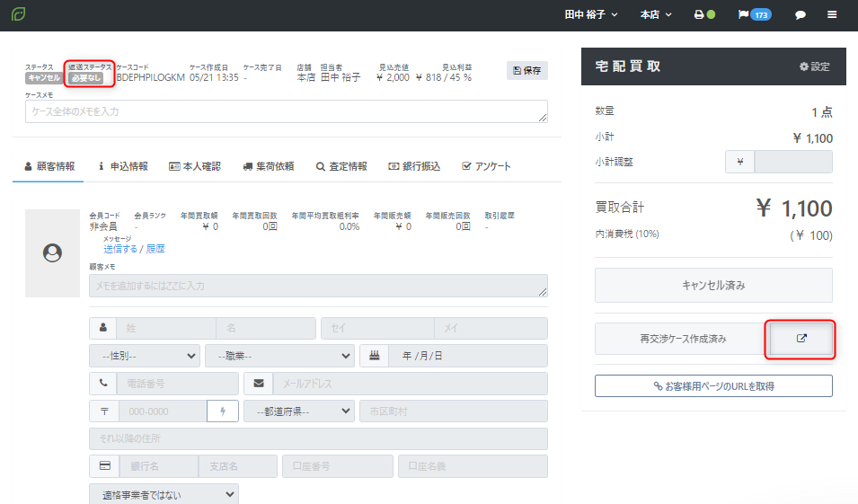The width and height of the screenshot is (858, 504).
Task: Expand the 性別 gender dropdown
Action: tap(144, 356)
